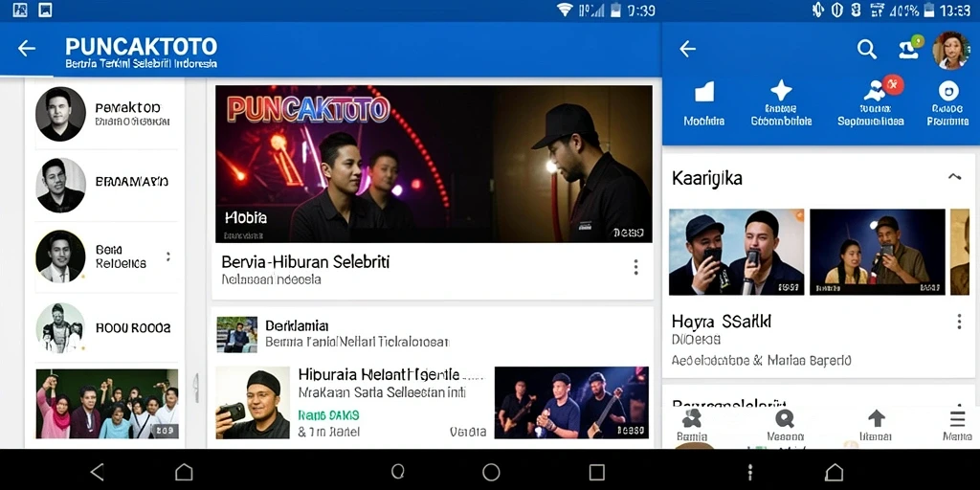Open third sidebar avatar of man in suit
Image resolution: width=980 pixels, height=490 pixels.
[60, 256]
